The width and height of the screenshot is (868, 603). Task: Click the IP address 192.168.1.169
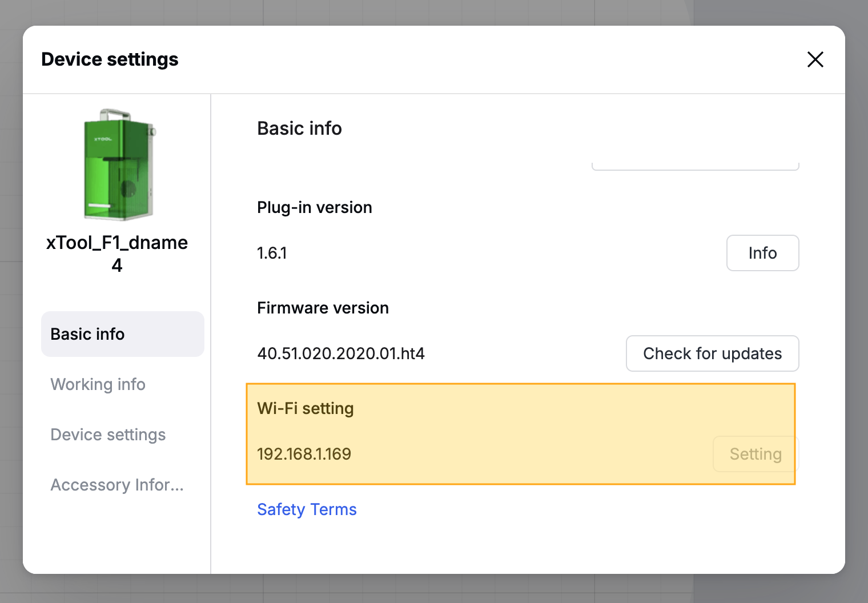pos(304,454)
